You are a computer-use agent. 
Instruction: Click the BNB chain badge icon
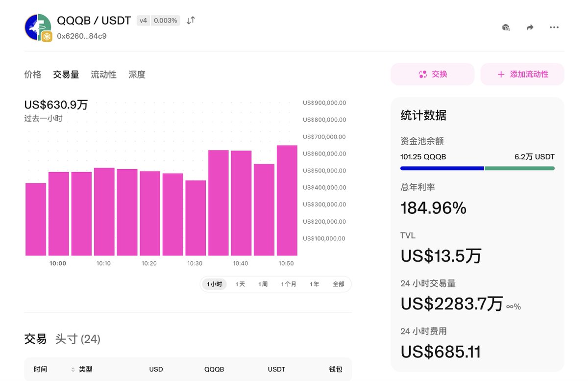point(47,36)
